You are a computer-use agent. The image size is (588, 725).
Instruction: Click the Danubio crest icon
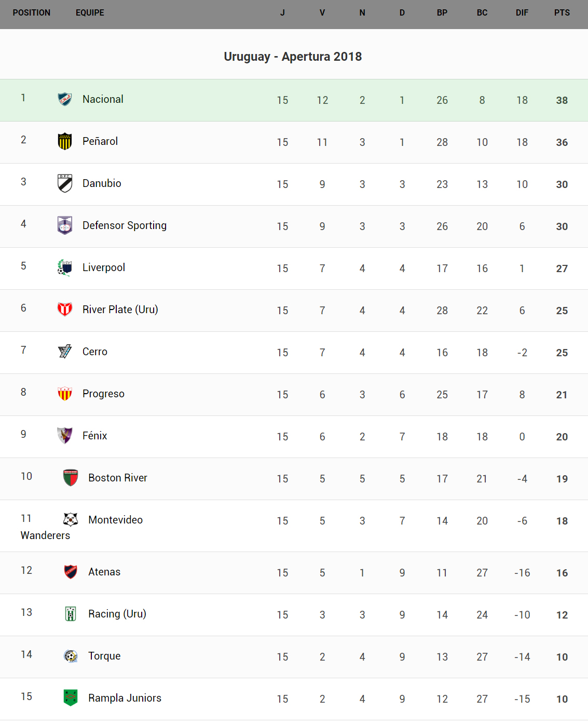coord(65,183)
